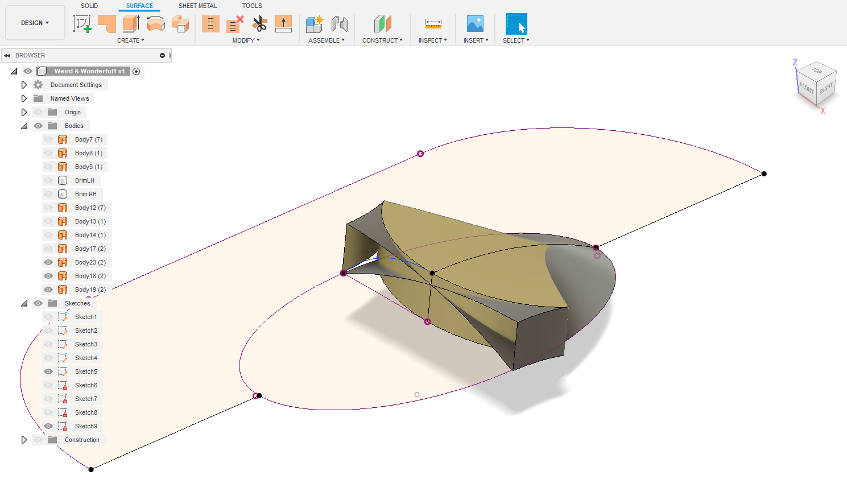Expand the Construction folder

pos(24,440)
